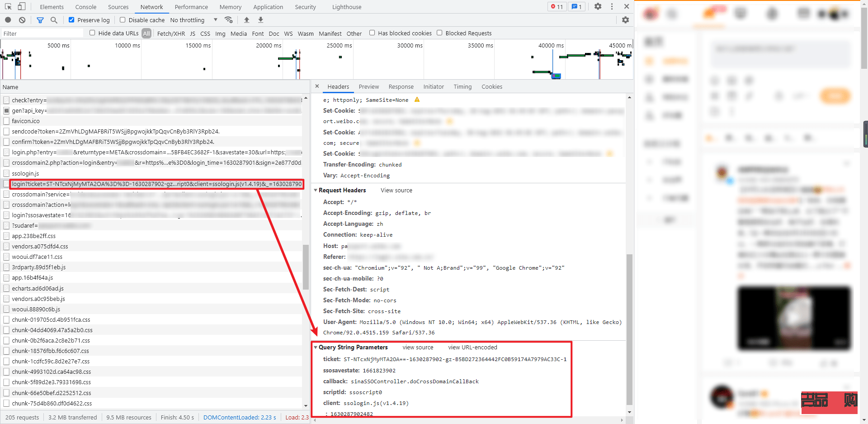The height and width of the screenshot is (424, 868).
Task: Toggle the device toolbar icon
Action: (x=22, y=6)
